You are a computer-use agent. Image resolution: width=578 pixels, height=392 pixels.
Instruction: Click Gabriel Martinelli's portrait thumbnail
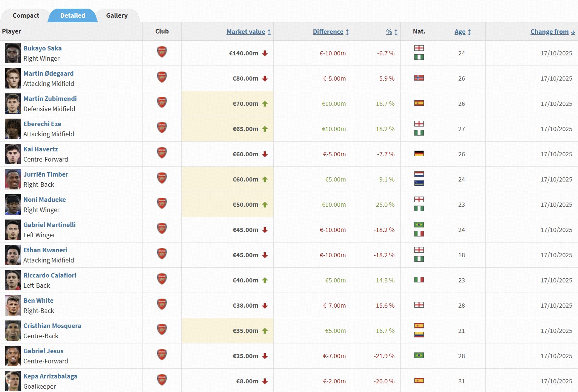(x=13, y=230)
